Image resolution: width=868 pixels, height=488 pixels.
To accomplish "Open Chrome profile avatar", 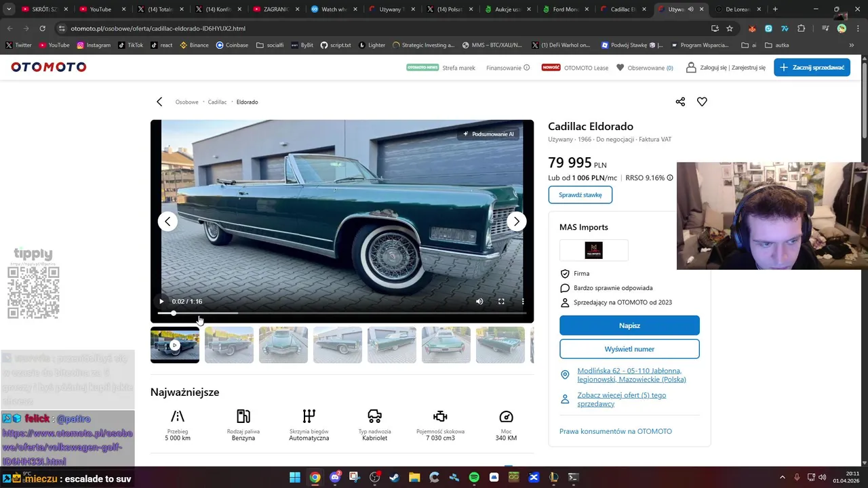I will click(x=842, y=28).
